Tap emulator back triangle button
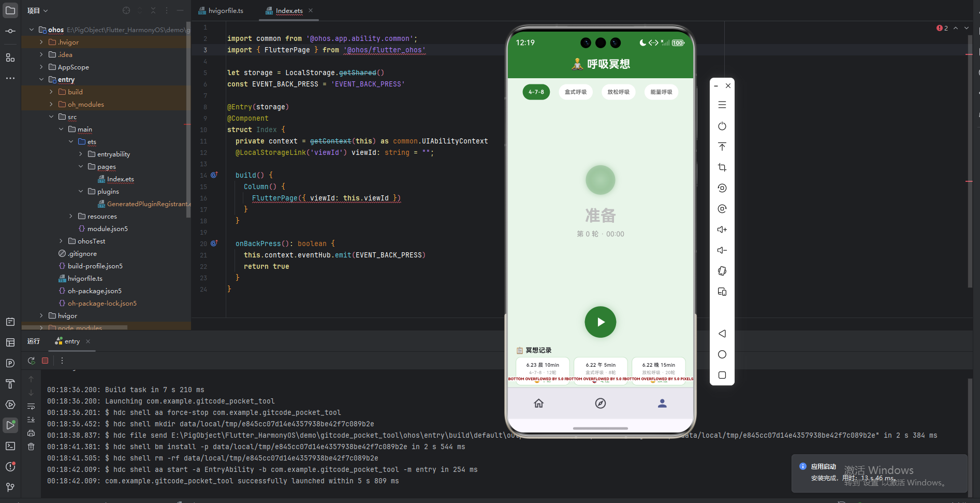Image resolution: width=980 pixels, height=503 pixels. point(722,334)
